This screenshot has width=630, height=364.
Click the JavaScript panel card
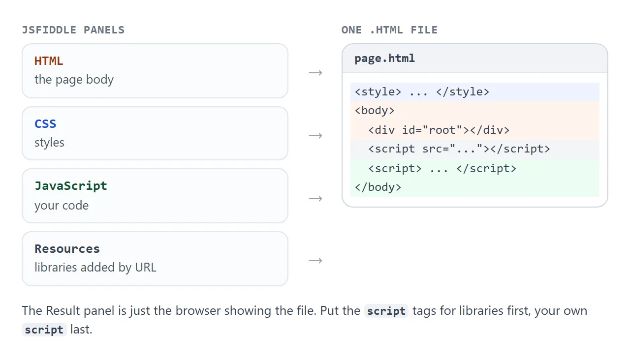coord(155,196)
